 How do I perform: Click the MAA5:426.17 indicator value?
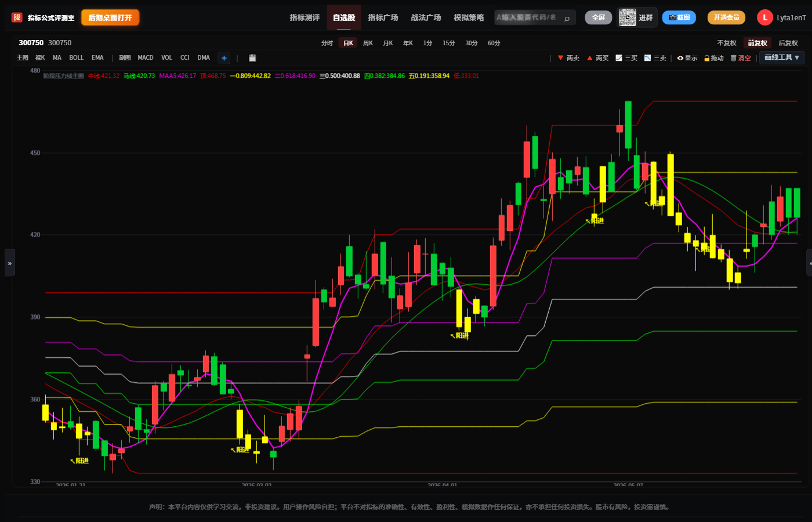pos(177,76)
